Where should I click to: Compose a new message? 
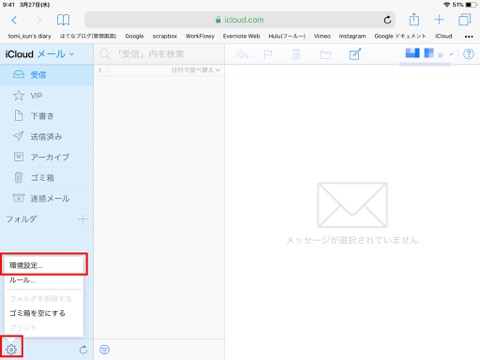coord(355,54)
